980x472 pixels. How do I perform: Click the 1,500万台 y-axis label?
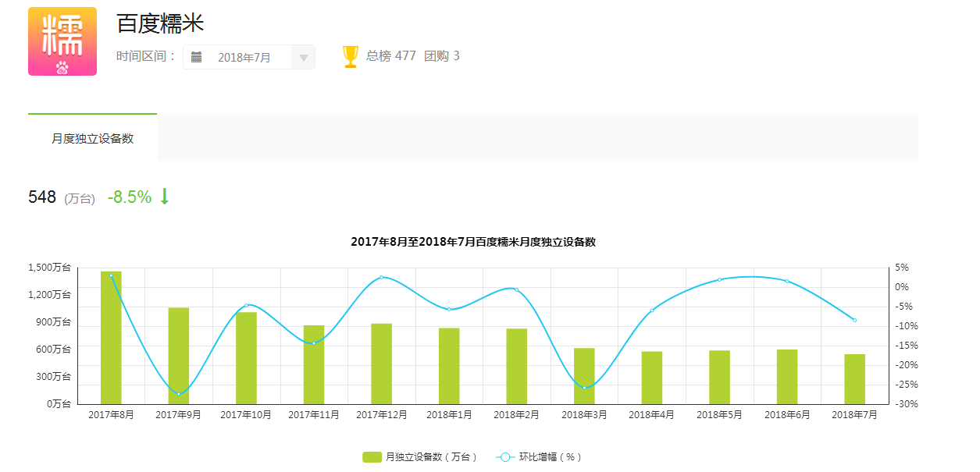[50, 268]
